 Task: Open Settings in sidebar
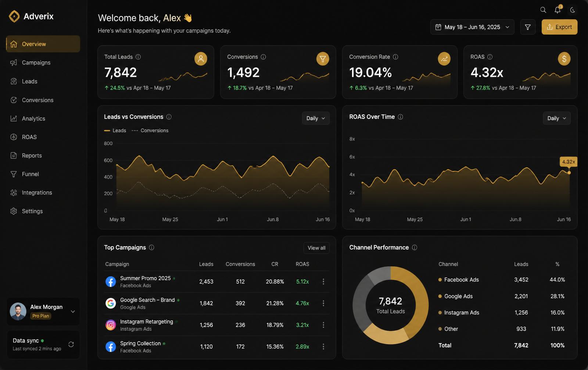pyautogui.click(x=43, y=211)
